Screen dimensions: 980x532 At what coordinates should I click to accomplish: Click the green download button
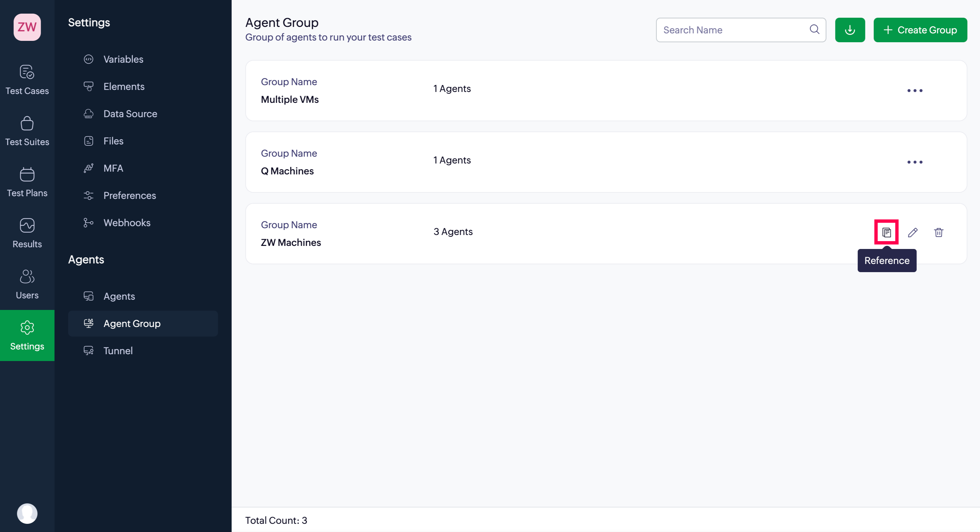pos(850,30)
